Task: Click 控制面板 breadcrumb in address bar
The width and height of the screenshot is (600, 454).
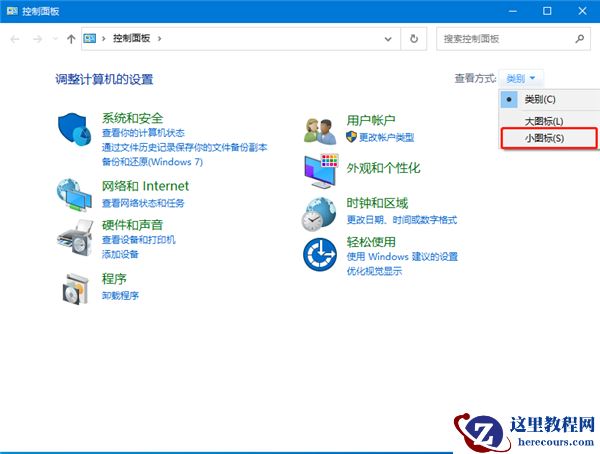Action: pos(131,38)
